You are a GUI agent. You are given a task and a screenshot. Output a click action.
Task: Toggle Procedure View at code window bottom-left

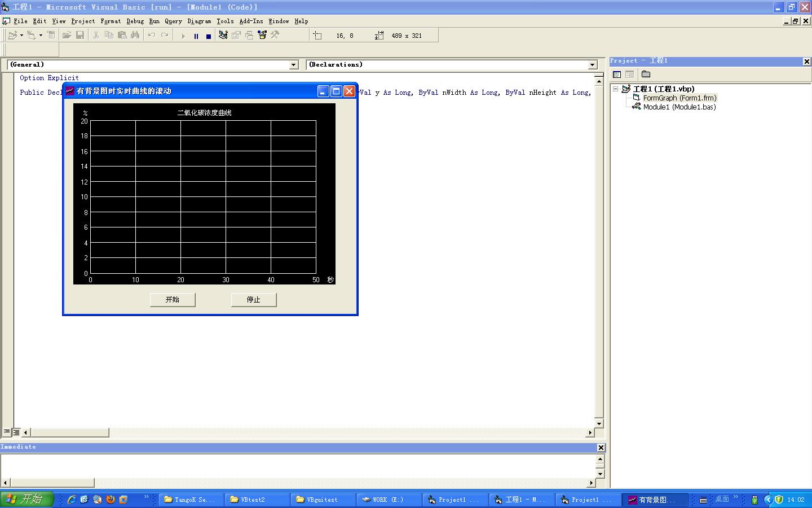(7, 432)
